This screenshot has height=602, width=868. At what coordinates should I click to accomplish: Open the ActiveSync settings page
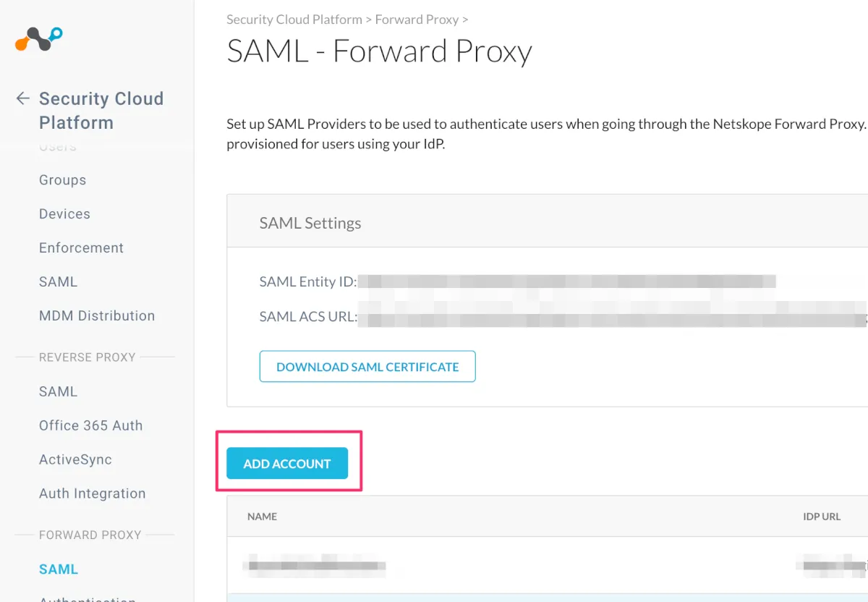pos(75,459)
